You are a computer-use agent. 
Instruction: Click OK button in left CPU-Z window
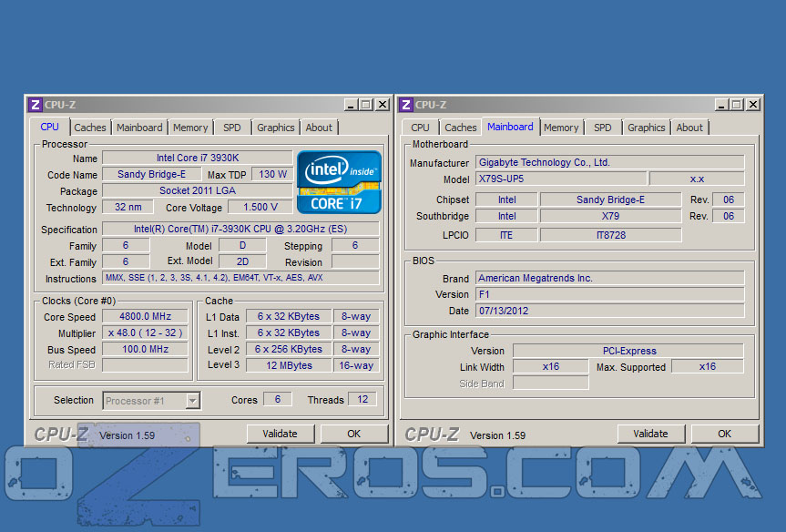[354, 434]
